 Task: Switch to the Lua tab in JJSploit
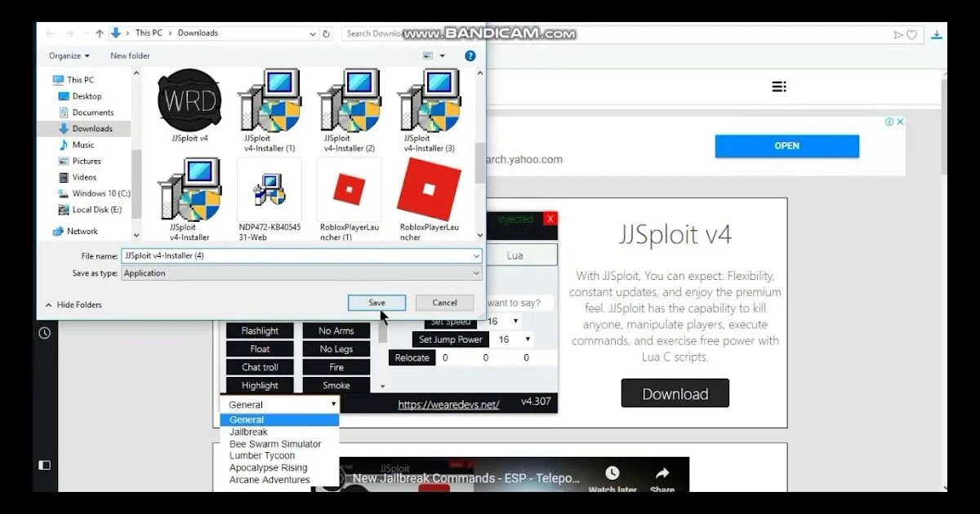click(x=516, y=255)
